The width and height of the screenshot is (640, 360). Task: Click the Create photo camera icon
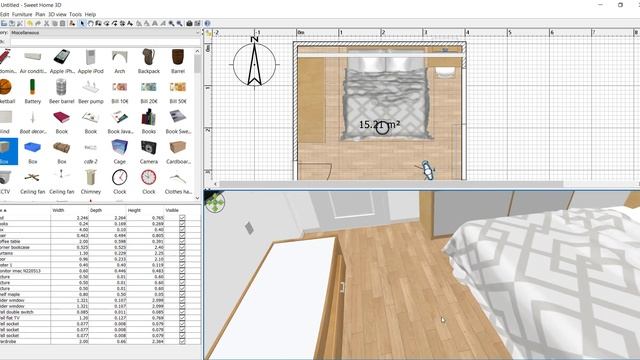[x=189, y=24]
